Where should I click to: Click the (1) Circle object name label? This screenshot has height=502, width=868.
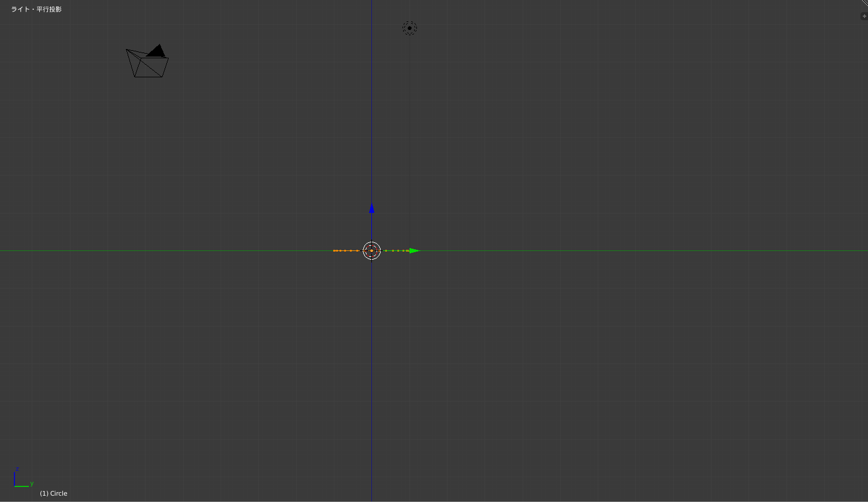coord(54,493)
